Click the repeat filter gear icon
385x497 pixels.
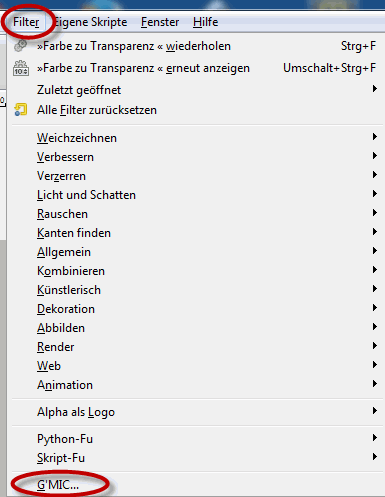pyautogui.click(x=21, y=46)
